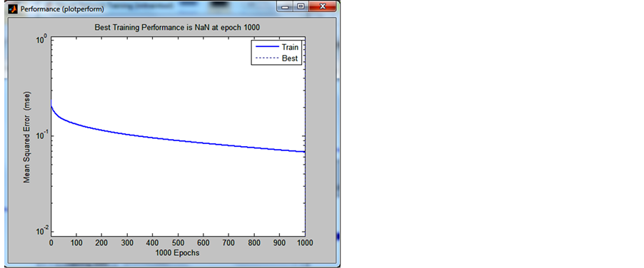This screenshot has height=268, width=644.
Task: Select the solid blue Train line sample in legend
Action: [x=266, y=47]
